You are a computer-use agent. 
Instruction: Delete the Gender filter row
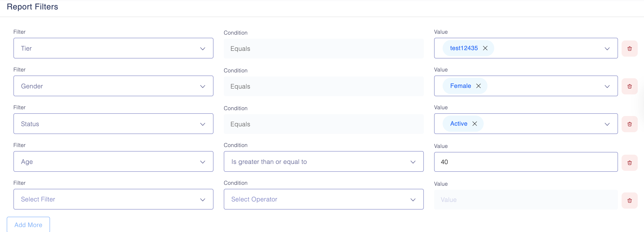click(x=629, y=86)
